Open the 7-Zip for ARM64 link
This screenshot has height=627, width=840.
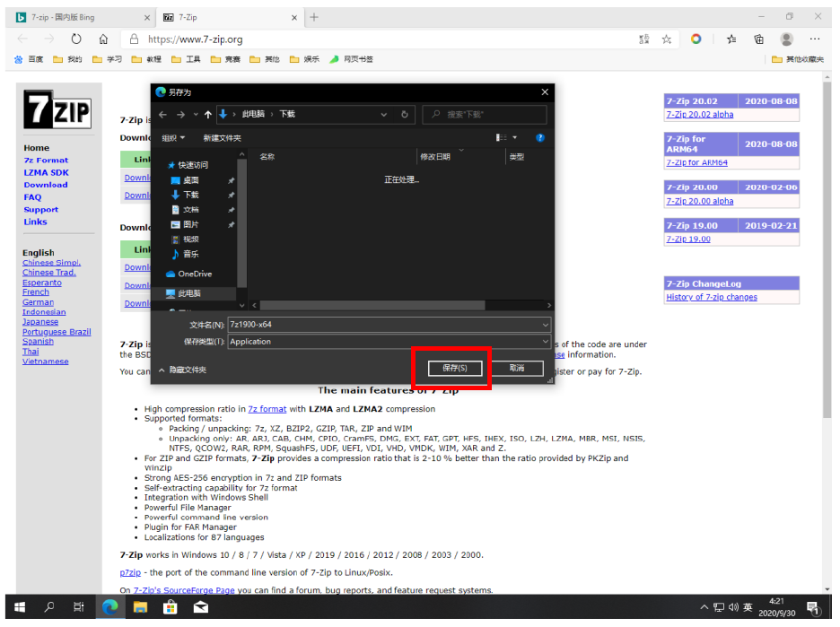point(696,163)
